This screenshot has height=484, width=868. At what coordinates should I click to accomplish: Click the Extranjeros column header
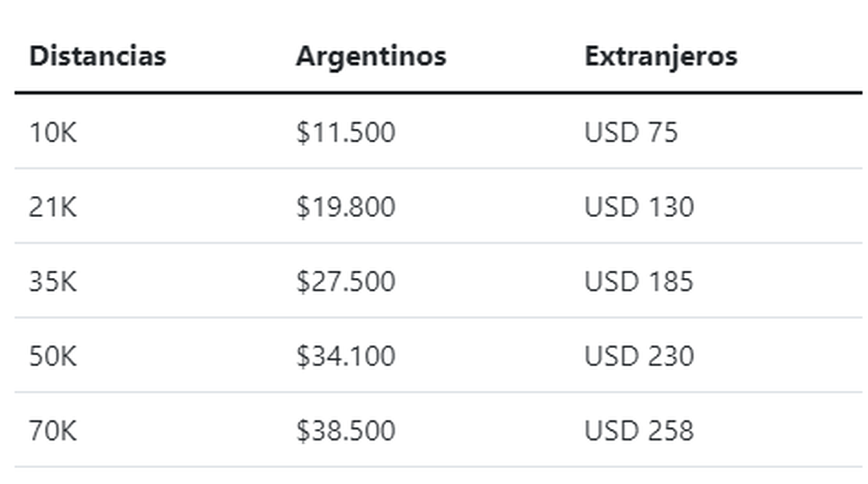pyautogui.click(x=660, y=56)
